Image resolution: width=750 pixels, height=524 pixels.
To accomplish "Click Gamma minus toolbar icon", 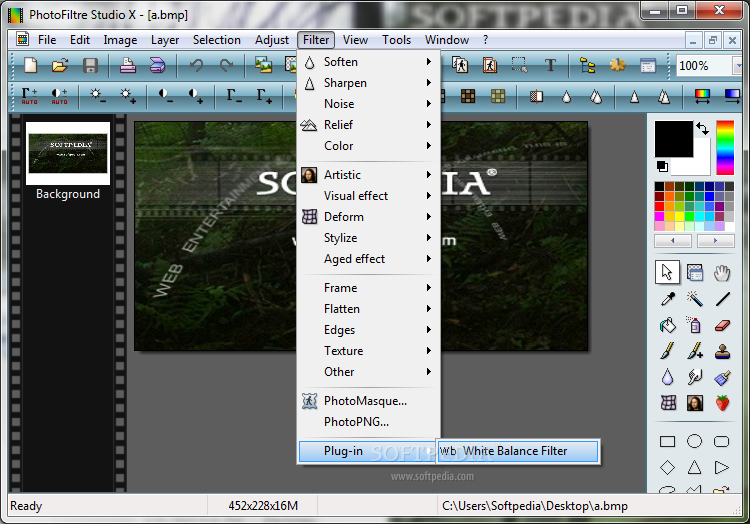I will (x=233, y=96).
